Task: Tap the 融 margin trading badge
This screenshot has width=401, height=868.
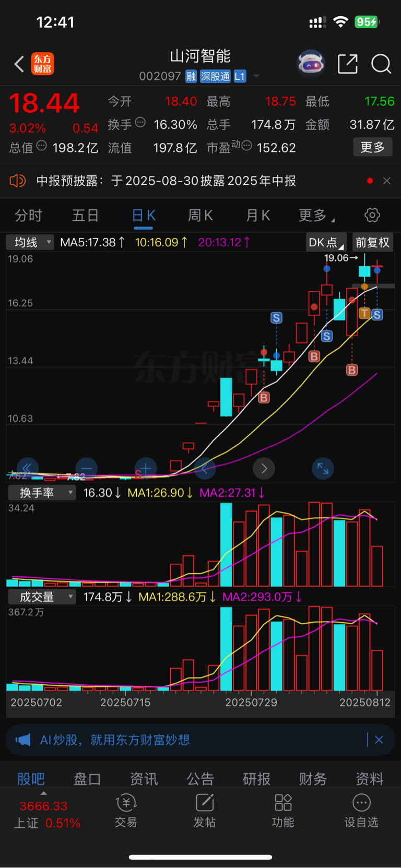Action: click(191, 77)
